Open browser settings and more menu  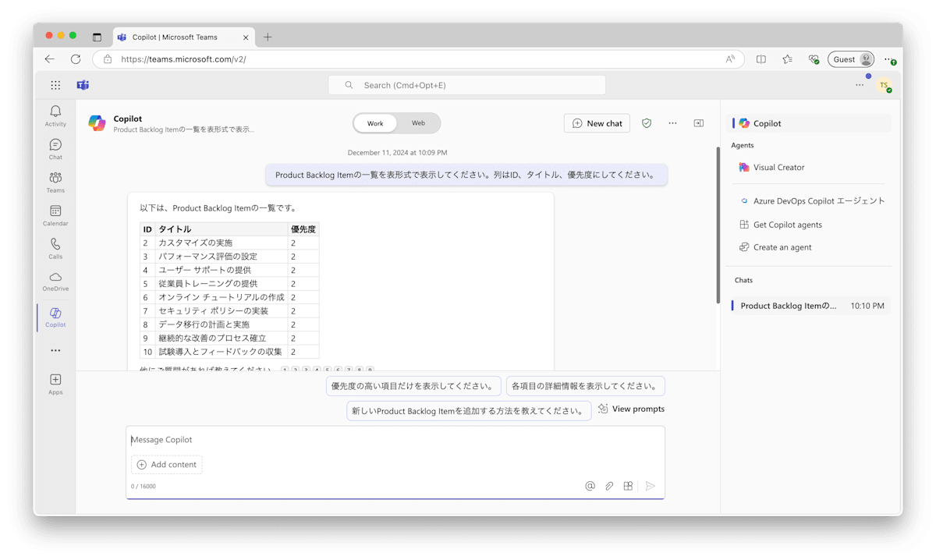(x=890, y=59)
